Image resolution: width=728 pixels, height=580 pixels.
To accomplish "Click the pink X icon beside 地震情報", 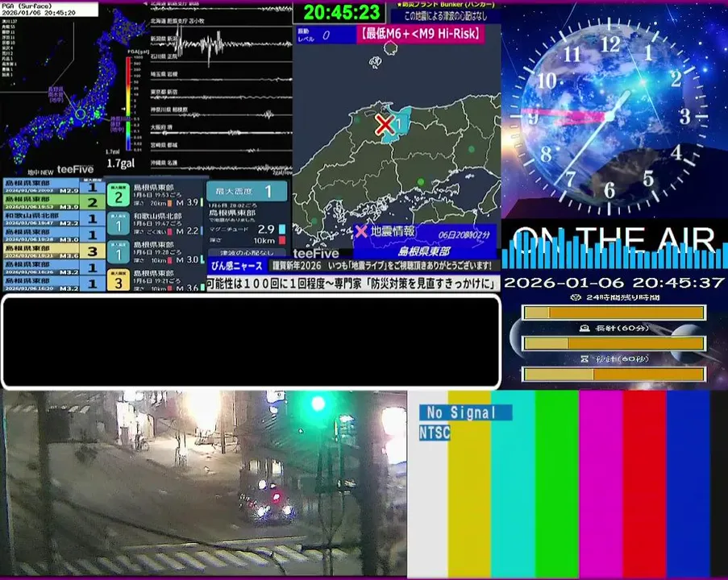I will click(360, 230).
